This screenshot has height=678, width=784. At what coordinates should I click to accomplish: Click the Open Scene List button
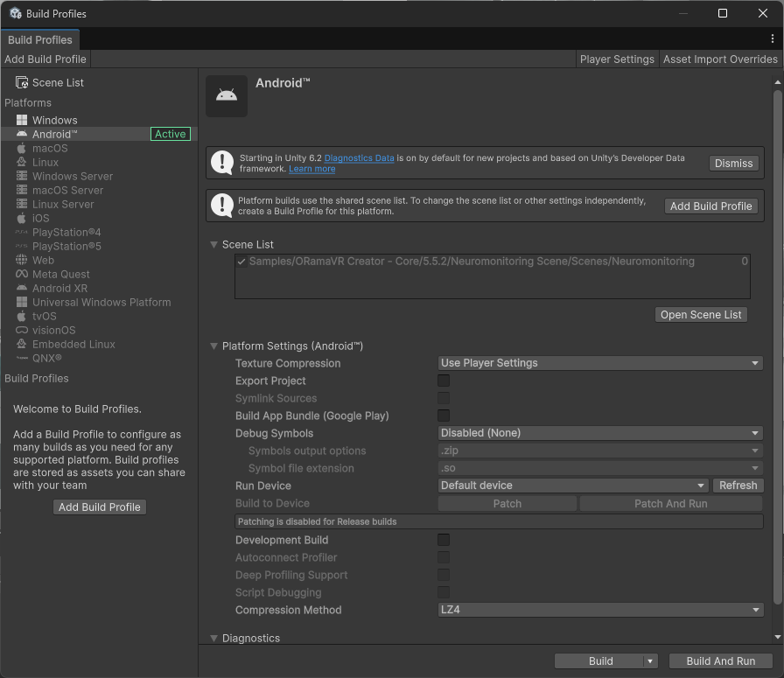click(701, 314)
